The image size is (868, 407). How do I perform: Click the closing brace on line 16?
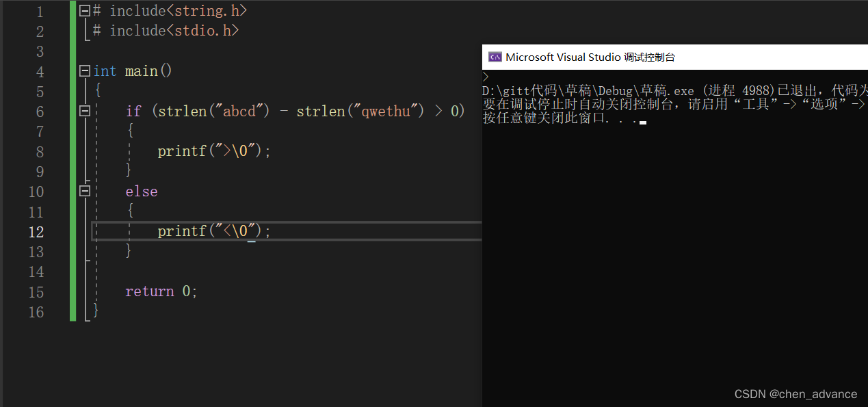[96, 311]
